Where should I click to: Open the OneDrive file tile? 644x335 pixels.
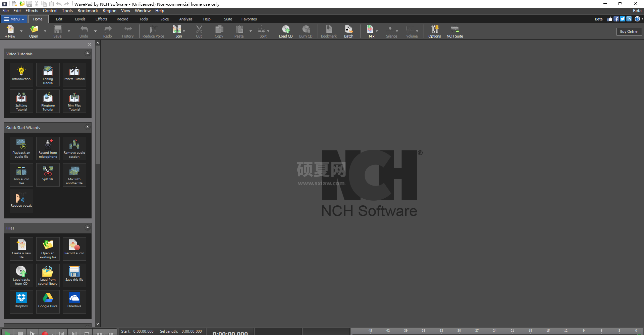74,301
